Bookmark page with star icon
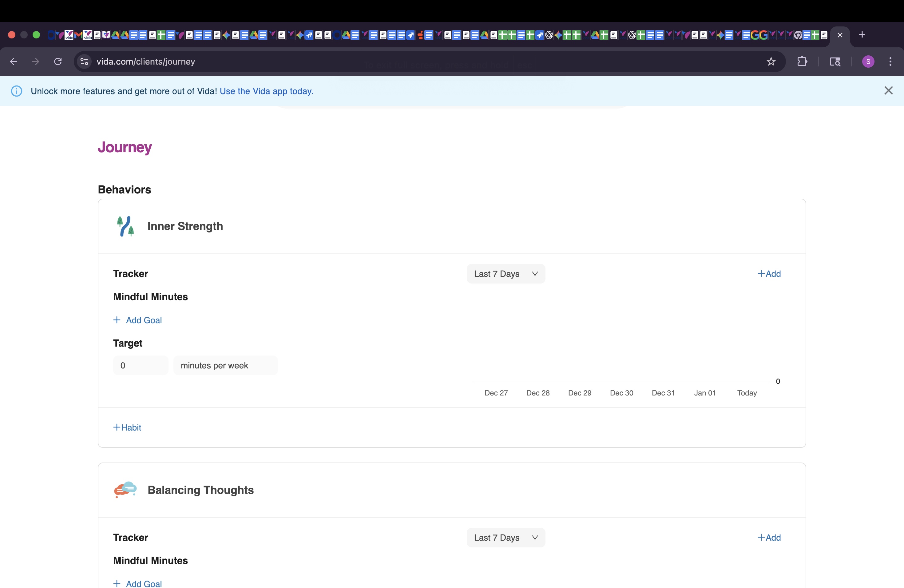Image resolution: width=904 pixels, height=588 pixels. 771,62
